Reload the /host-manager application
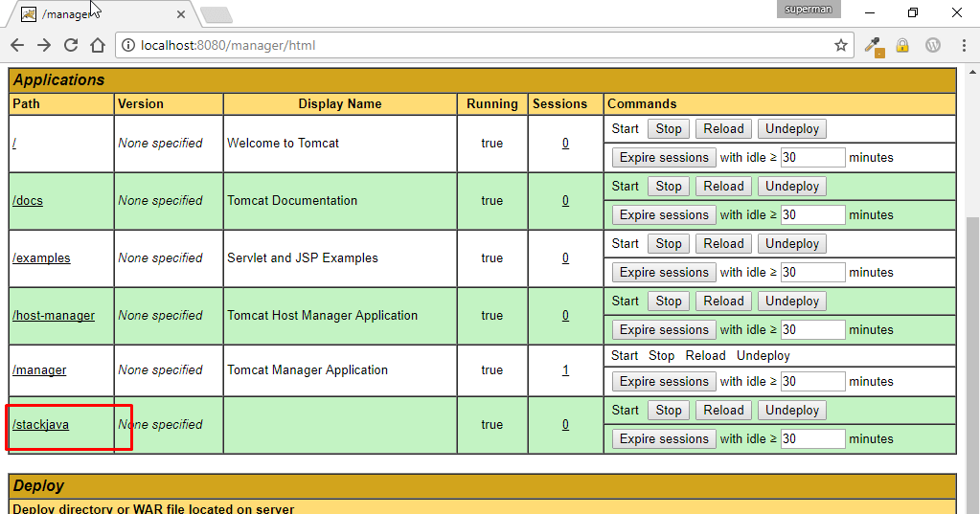This screenshot has height=514, width=980. [x=723, y=302]
